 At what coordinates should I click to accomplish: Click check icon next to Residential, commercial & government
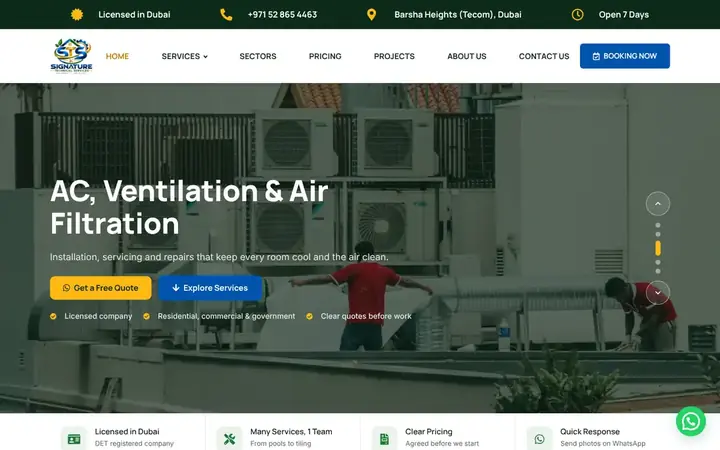[x=146, y=316]
